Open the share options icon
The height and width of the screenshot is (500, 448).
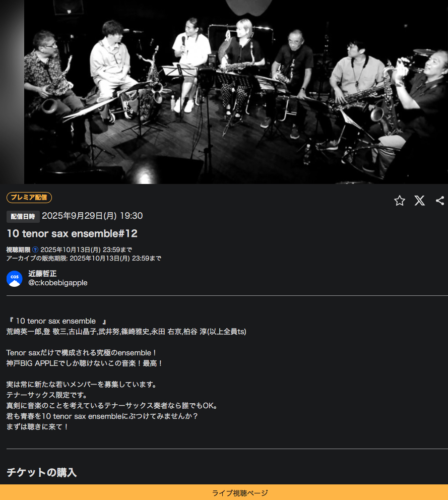[x=440, y=201]
